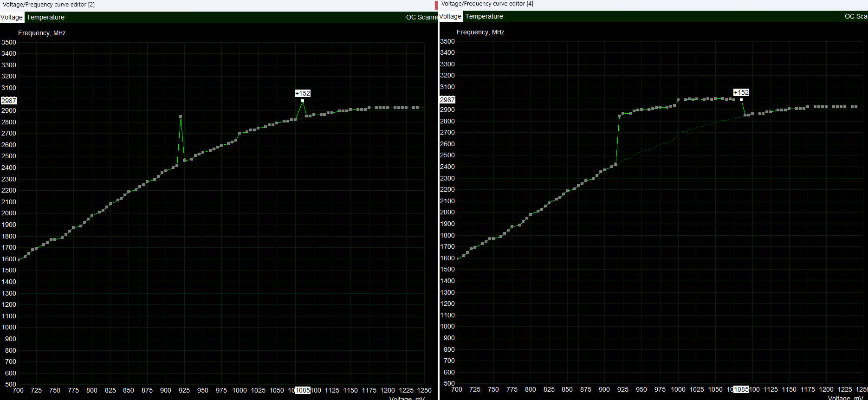Screen dimensions: 868x400
Task: Click the +152 offset label in left editor
Action: click(303, 93)
